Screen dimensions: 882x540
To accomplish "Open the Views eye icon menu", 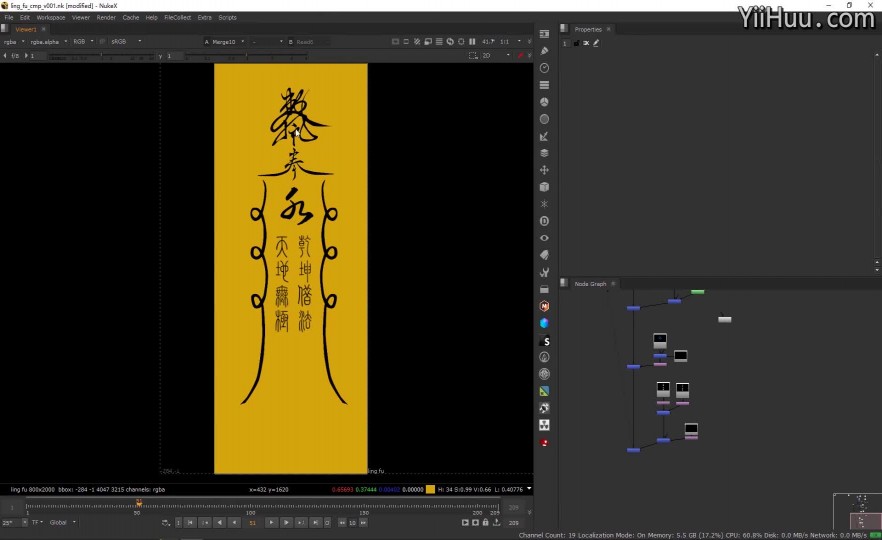I will (x=544, y=238).
